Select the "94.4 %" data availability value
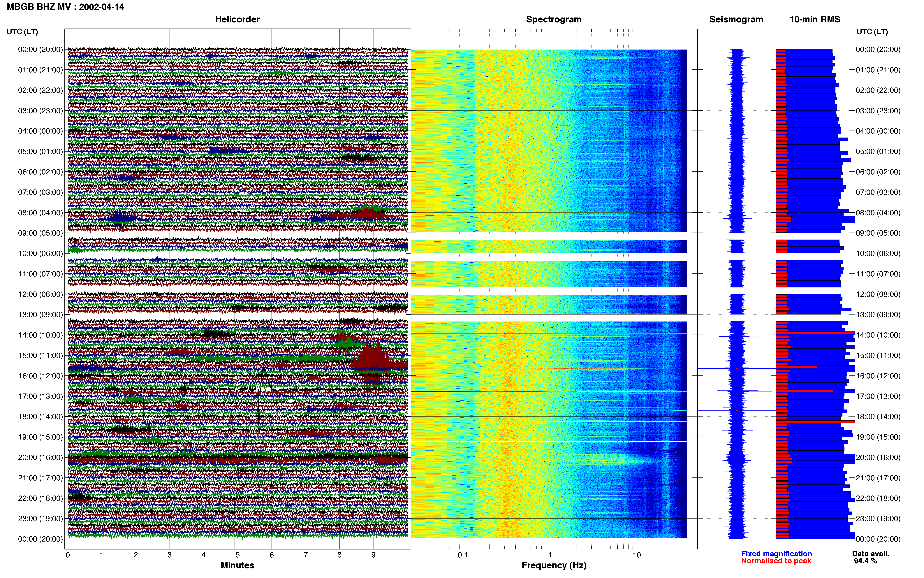 [865, 561]
